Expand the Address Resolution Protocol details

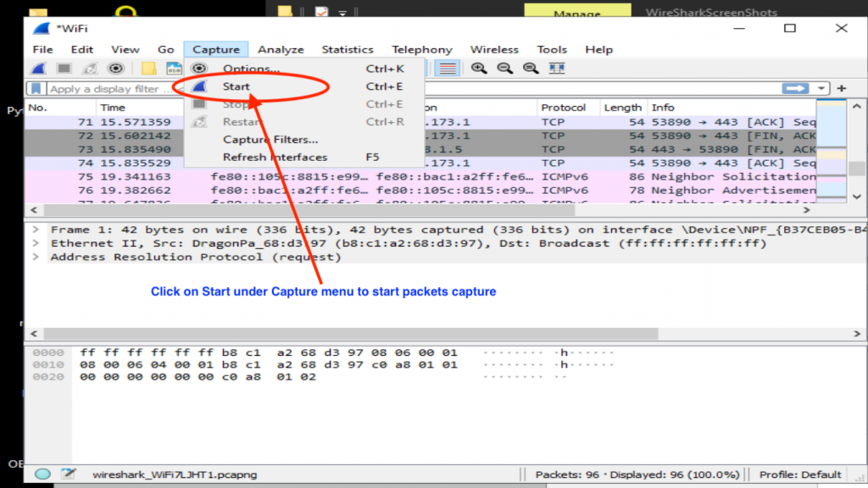[x=34, y=257]
